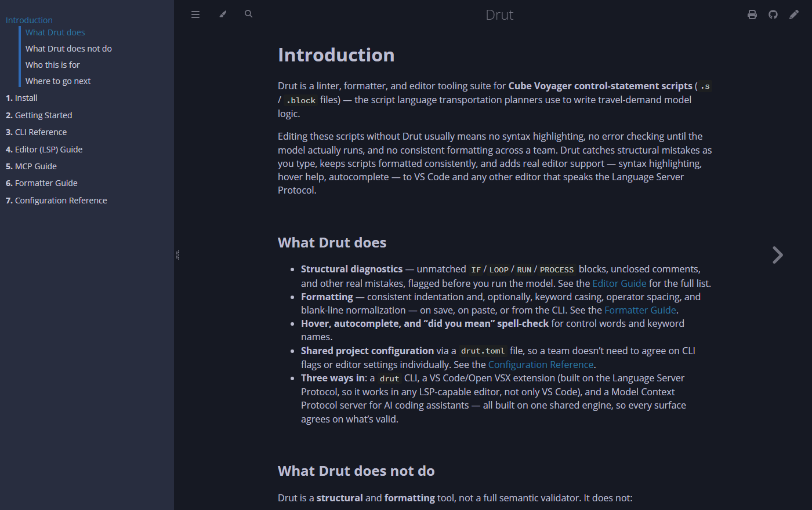The image size is (812, 510).
Task: Open chapter 4. Editor (LSP) Guide
Action: [44, 150]
